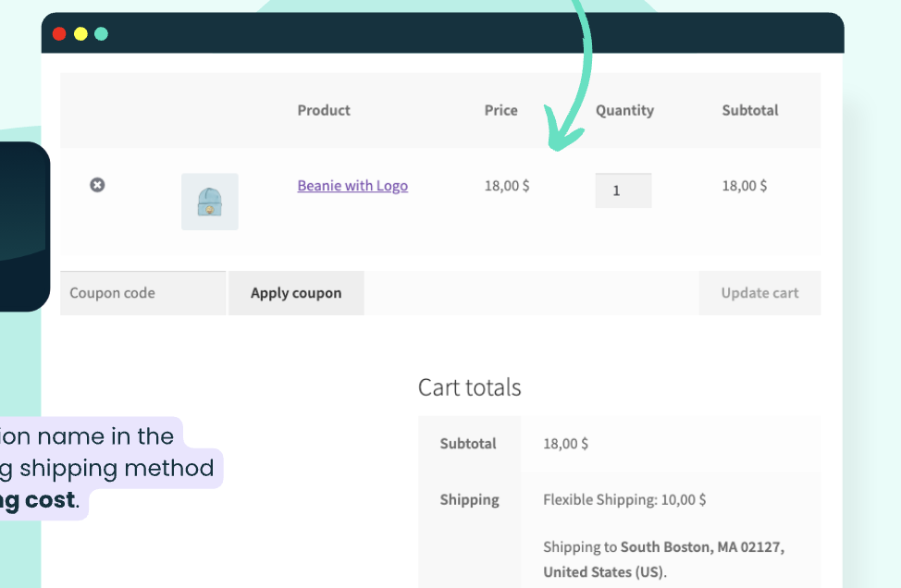The width and height of the screenshot is (901, 588).
Task: Click the teal window maximize dot
Action: [x=101, y=34]
